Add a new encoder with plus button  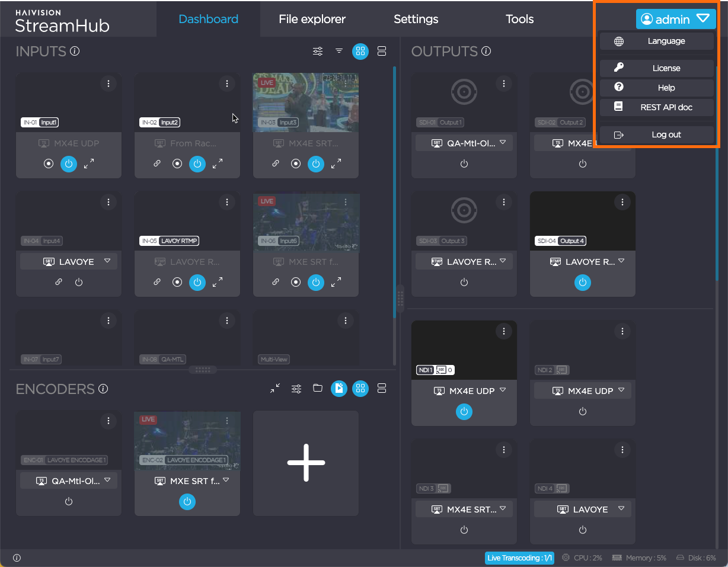coord(306,463)
